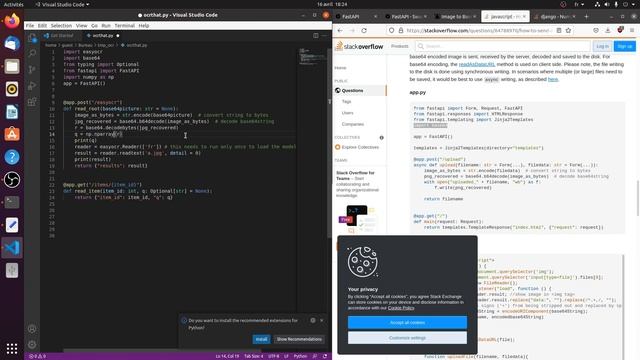
Task: Go back in Firefox
Action: click(x=340, y=31)
